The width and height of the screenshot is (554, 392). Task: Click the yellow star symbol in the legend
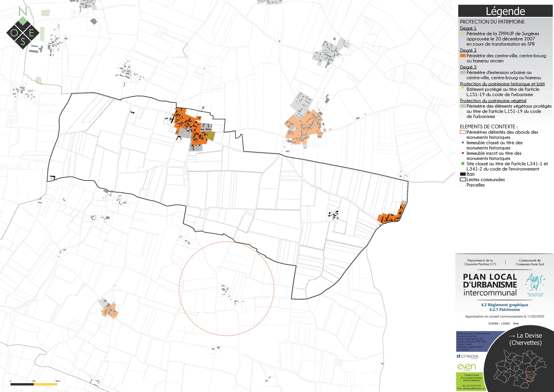463,88
